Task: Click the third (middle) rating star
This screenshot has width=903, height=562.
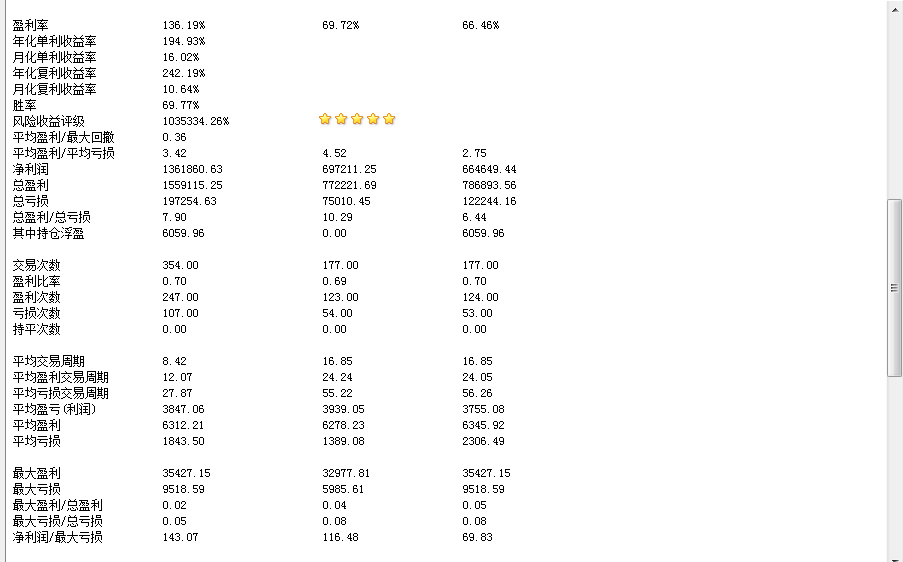Action: pos(357,119)
